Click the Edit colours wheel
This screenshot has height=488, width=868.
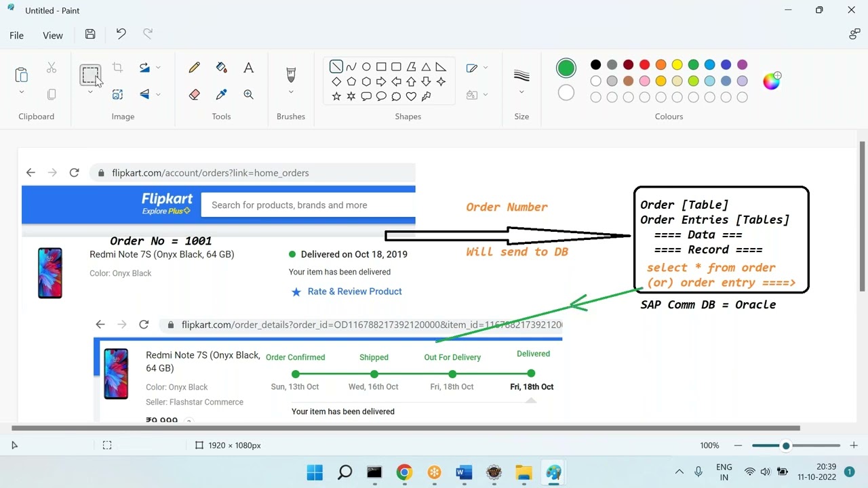pyautogui.click(x=772, y=81)
